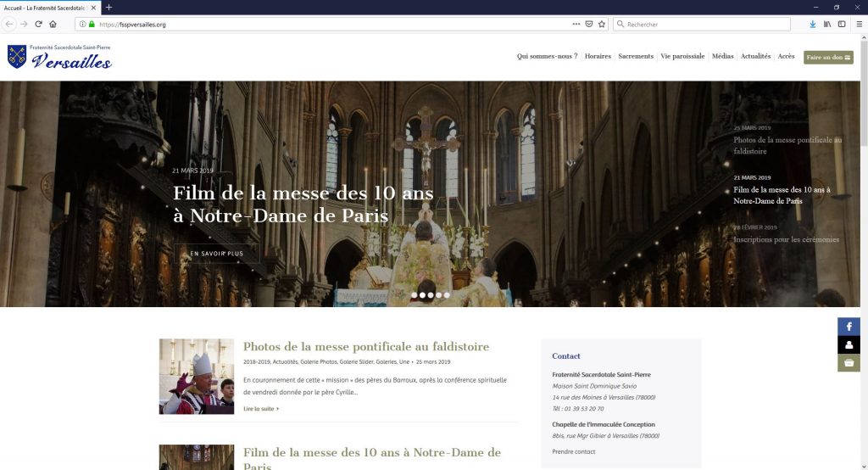This screenshot has height=470, width=868.
Task: Show site information for fsspversailles.org
Action: tap(82, 25)
